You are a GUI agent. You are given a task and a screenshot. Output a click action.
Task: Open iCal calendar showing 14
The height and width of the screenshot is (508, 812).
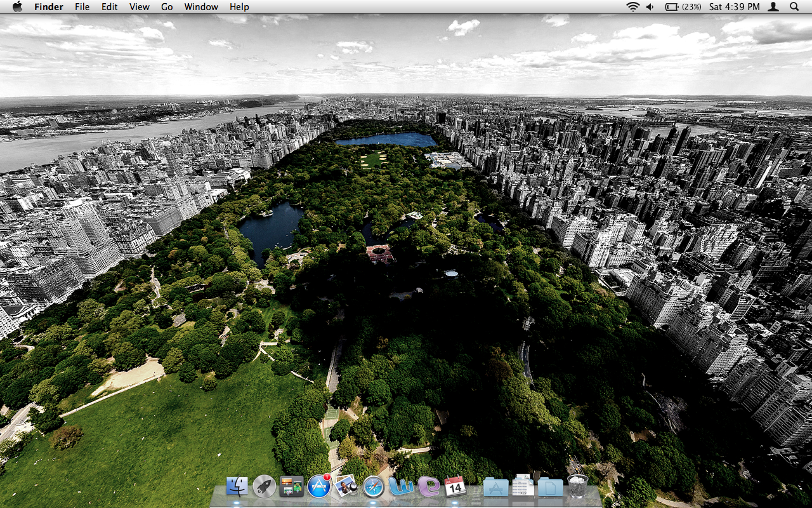point(455,486)
